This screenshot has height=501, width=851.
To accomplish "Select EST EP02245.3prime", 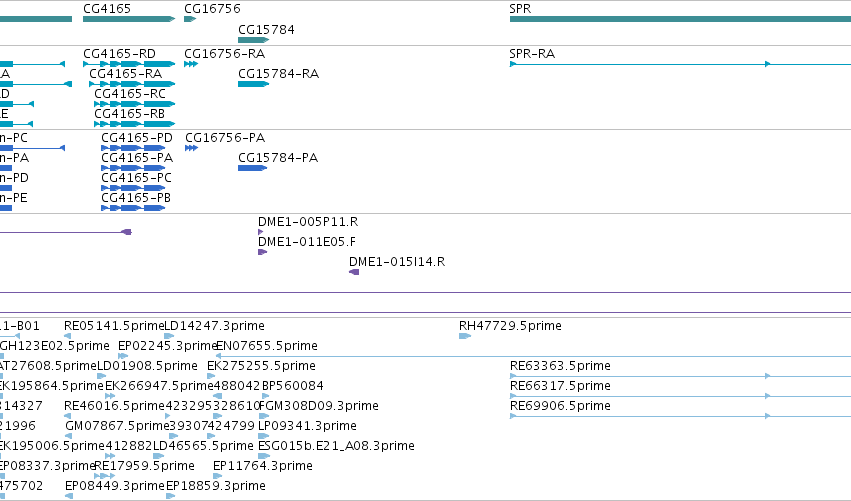I will 168,346.
